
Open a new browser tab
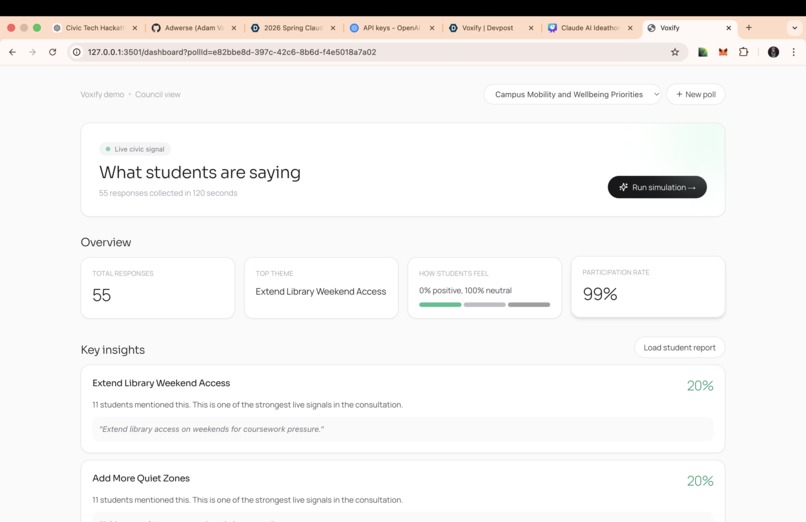click(x=748, y=28)
